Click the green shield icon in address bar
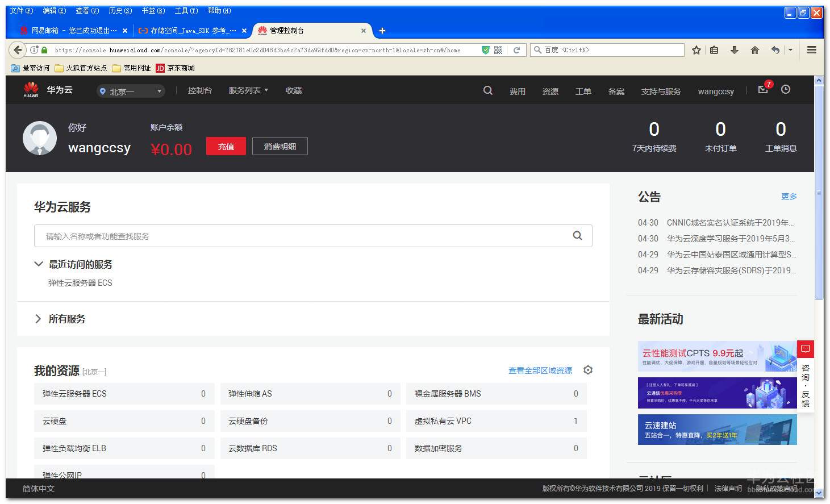This screenshot has width=830, height=504. point(485,50)
